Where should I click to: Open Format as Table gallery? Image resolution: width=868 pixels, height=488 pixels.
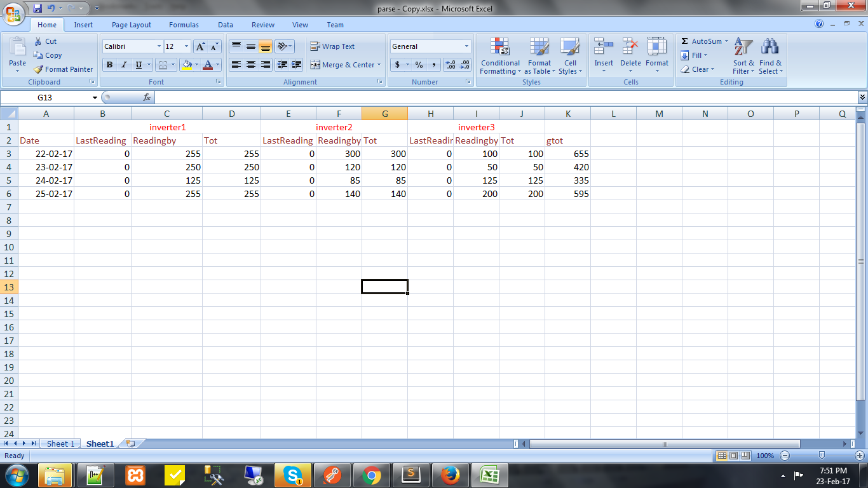point(539,56)
